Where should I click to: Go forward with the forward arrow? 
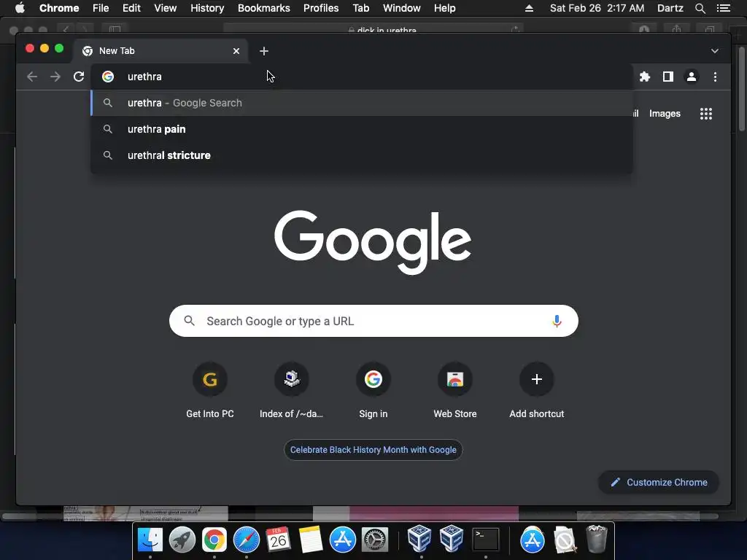click(55, 77)
